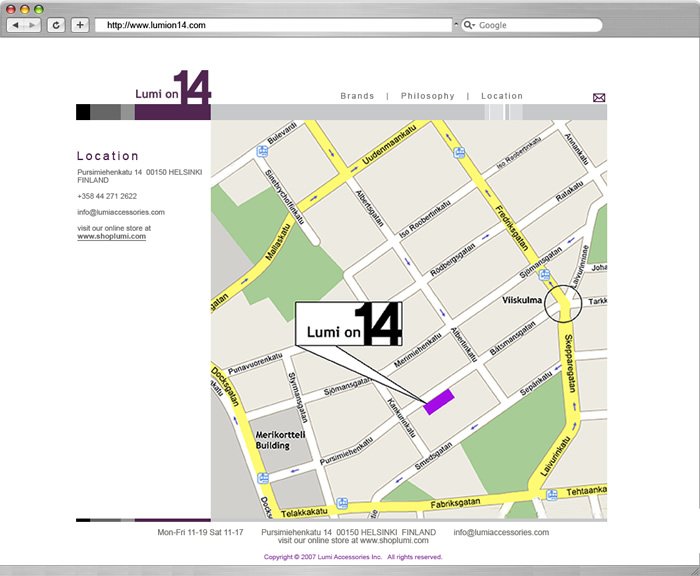
Task: Open the search magnifier dropdown
Action: pyautogui.click(x=469, y=25)
